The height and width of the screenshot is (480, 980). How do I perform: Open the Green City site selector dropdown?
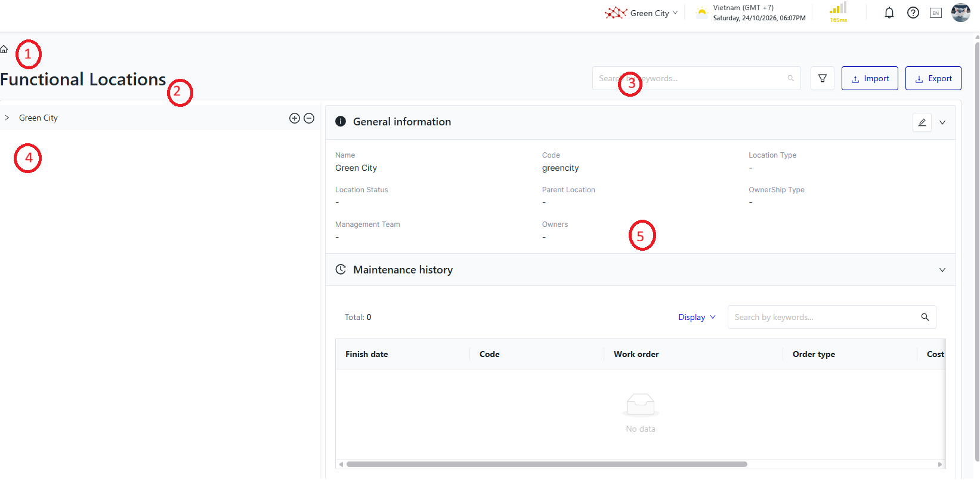[654, 13]
